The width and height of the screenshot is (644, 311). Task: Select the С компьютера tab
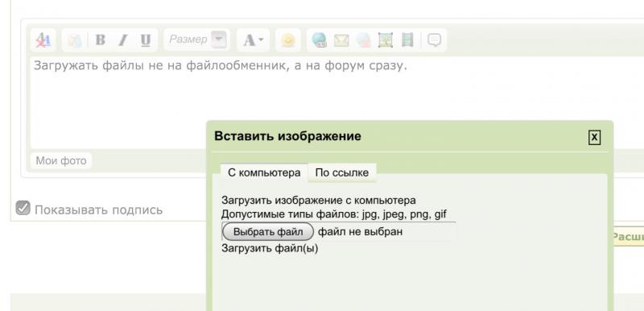[264, 172]
